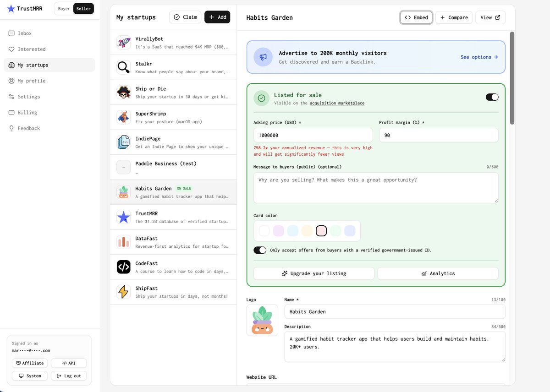Click the page vertical scrollbar
Screen dimensions: 550x392
pos(512,78)
